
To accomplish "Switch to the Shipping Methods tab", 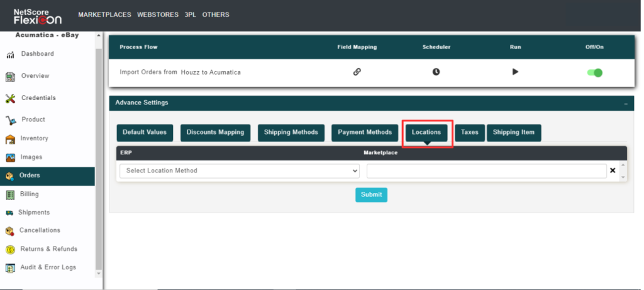I will point(291,133).
